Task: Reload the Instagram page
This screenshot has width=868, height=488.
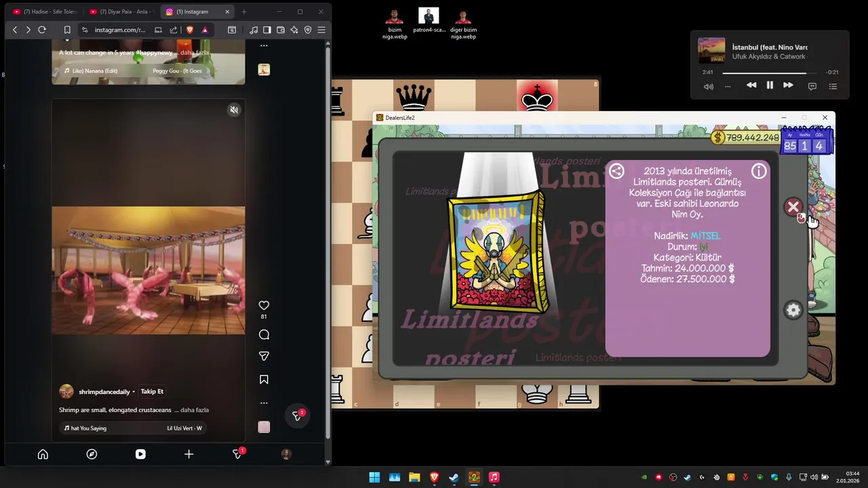Action: coord(42,30)
